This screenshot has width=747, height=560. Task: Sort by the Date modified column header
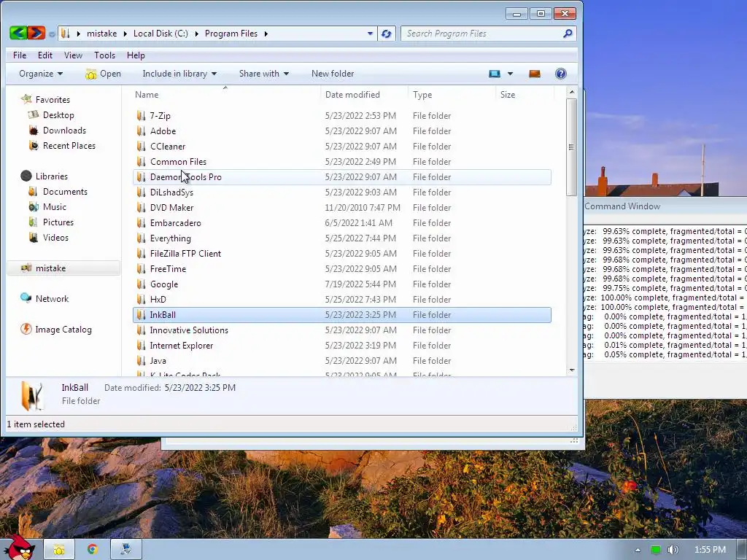click(365, 94)
